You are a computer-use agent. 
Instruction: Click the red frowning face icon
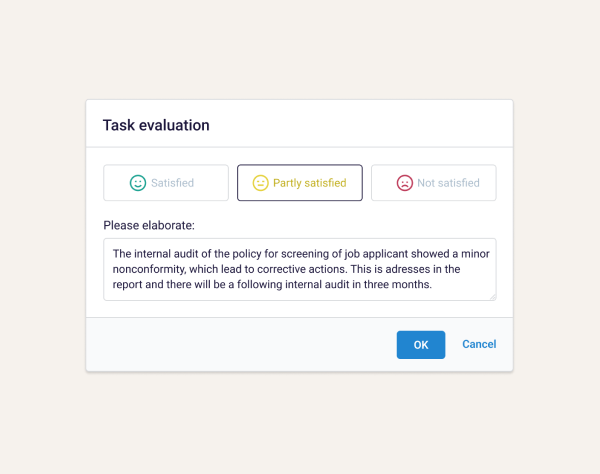pyautogui.click(x=404, y=183)
